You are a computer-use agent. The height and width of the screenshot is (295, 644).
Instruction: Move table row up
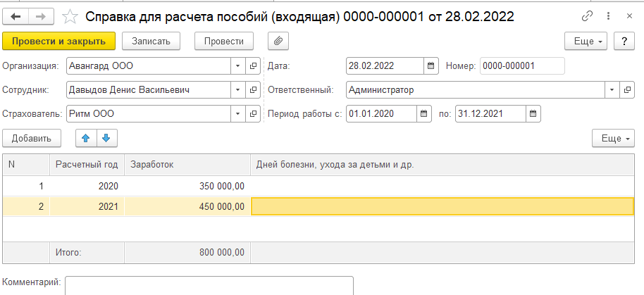coord(85,138)
